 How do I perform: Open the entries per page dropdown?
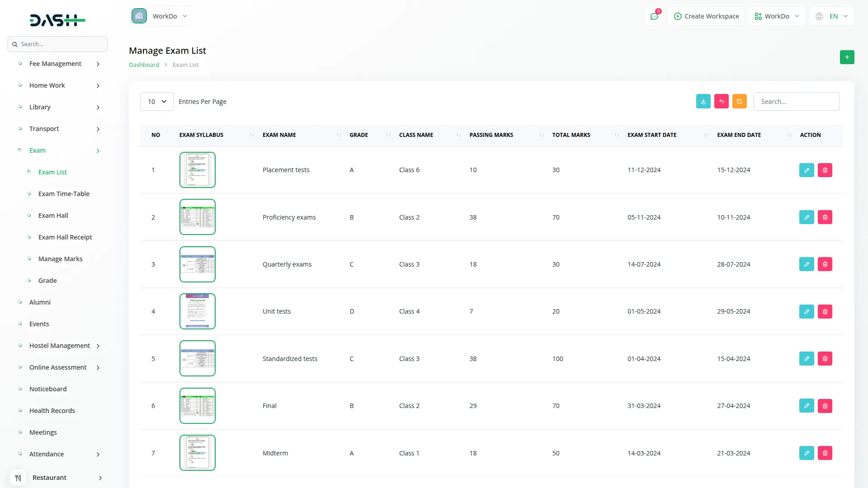pyautogui.click(x=157, y=102)
